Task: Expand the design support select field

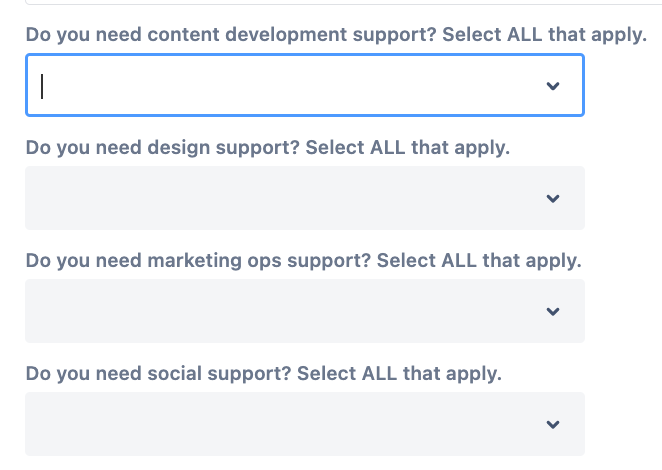Action: (290, 199)
